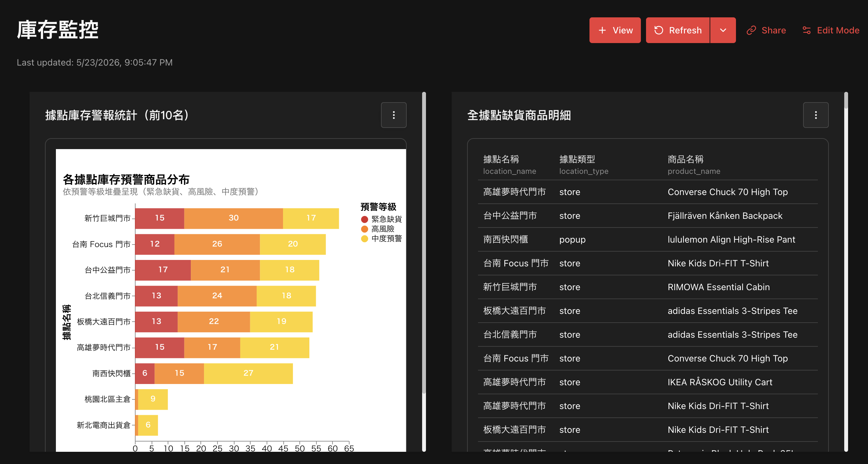Click the yellow bar 19 for 板橋大遠百門市
This screenshot has width=868, height=464.
tap(281, 322)
